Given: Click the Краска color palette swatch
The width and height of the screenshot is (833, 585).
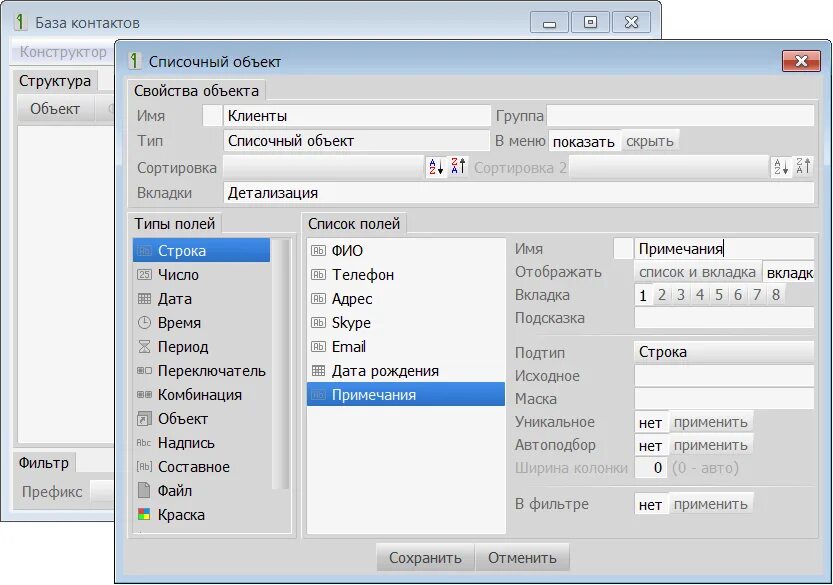Looking at the screenshot, I should [144, 514].
